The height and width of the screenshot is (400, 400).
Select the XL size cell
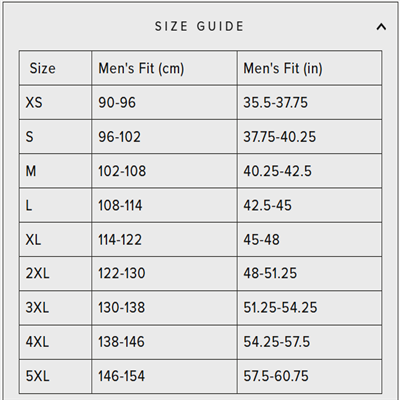coord(55,239)
